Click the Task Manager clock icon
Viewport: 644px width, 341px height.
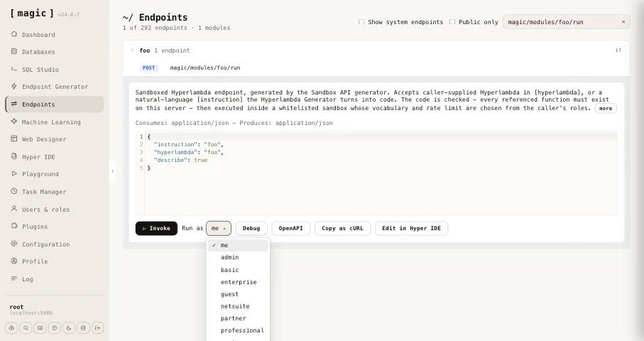pyautogui.click(x=14, y=191)
